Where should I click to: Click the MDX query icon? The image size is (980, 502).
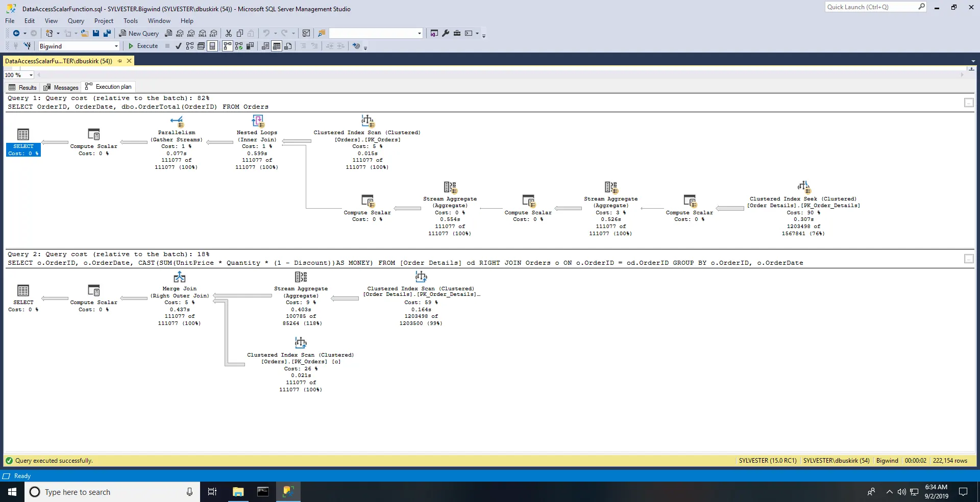click(x=180, y=33)
